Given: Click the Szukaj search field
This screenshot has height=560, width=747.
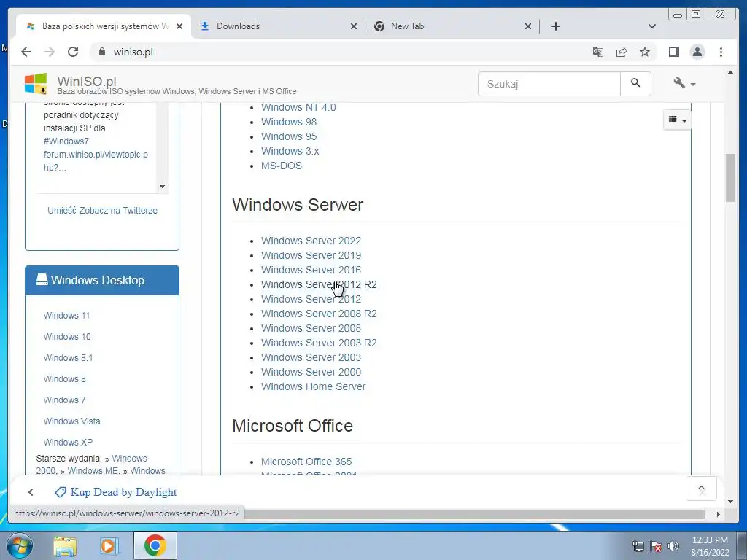Looking at the screenshot, I should tap(549, 84).
